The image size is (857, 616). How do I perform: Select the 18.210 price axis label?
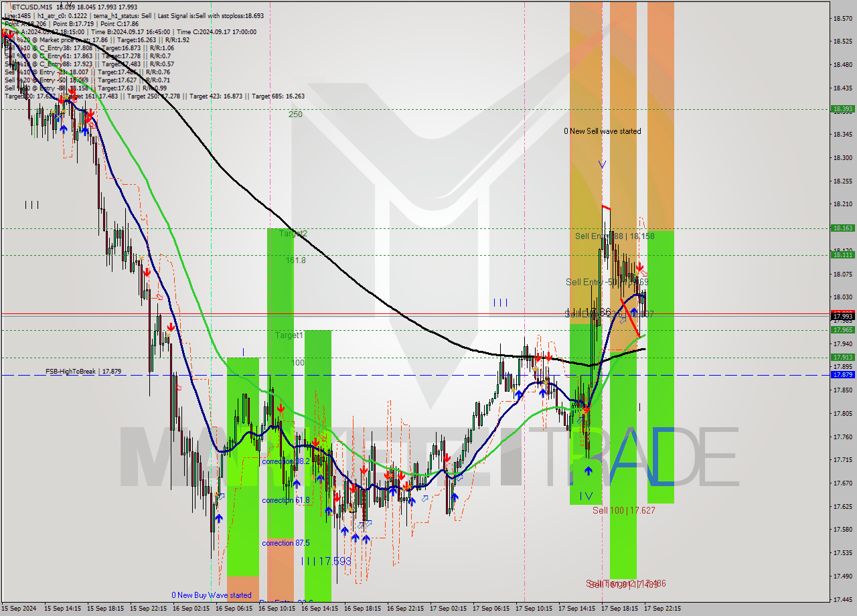click(x=842, y=204)
